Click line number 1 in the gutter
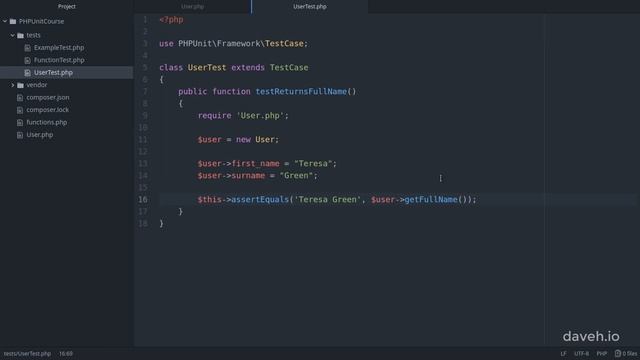This screenshot has height=360, width=640. (x=145, y=20)
